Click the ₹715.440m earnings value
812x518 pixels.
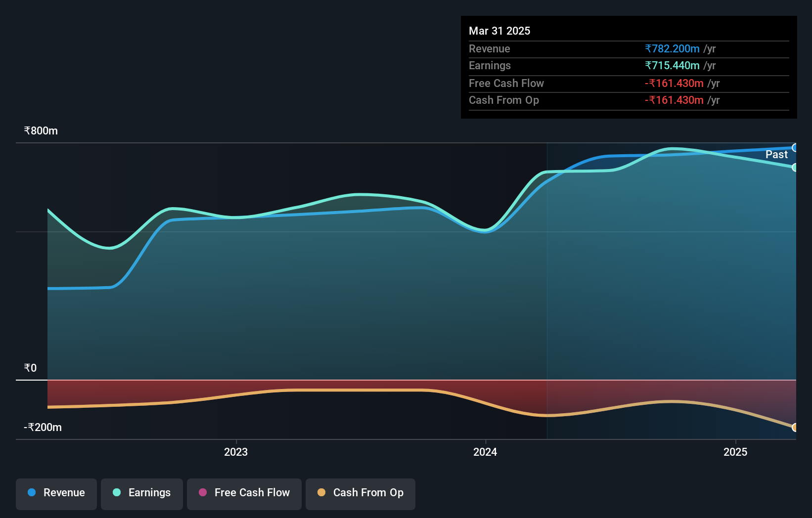(672, 65)
